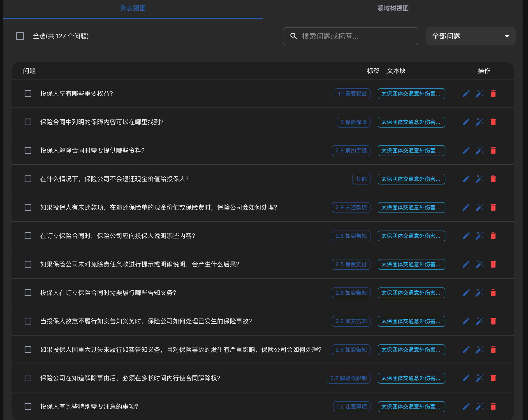528x420 pixels.
Task: Select the checkbox for 保费支付 related question
Action: tap(28, 264)
